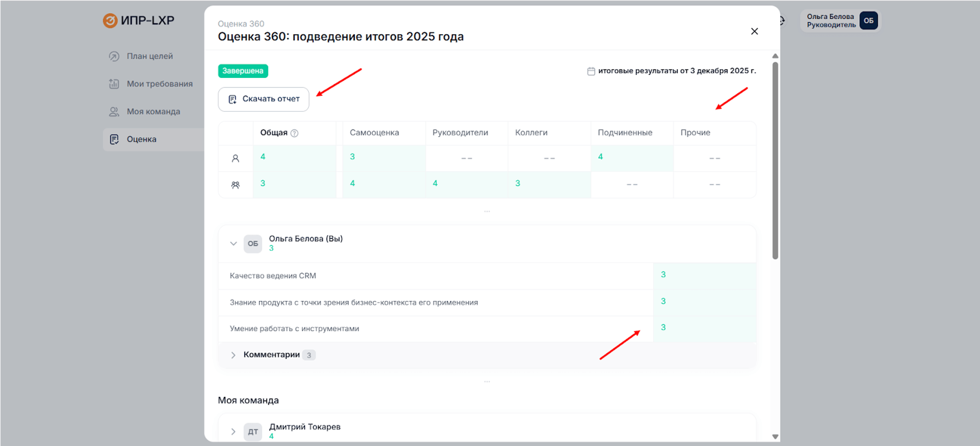Expand Дмитрий Токарев's results
Viewport: 980px width, 446px height.
click(x=233, y=432)
